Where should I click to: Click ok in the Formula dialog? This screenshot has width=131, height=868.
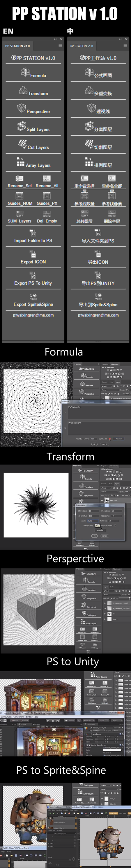95,444
